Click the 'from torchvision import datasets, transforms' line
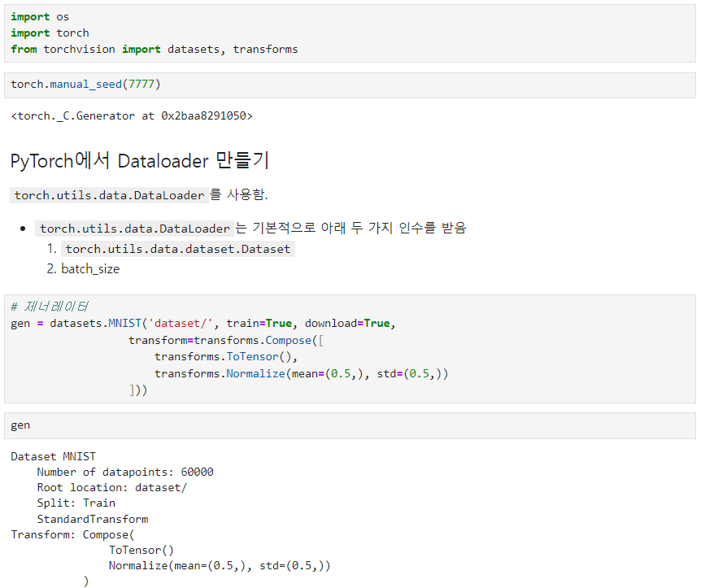This screenshot has width=701, height=588. tap(155, 49)
